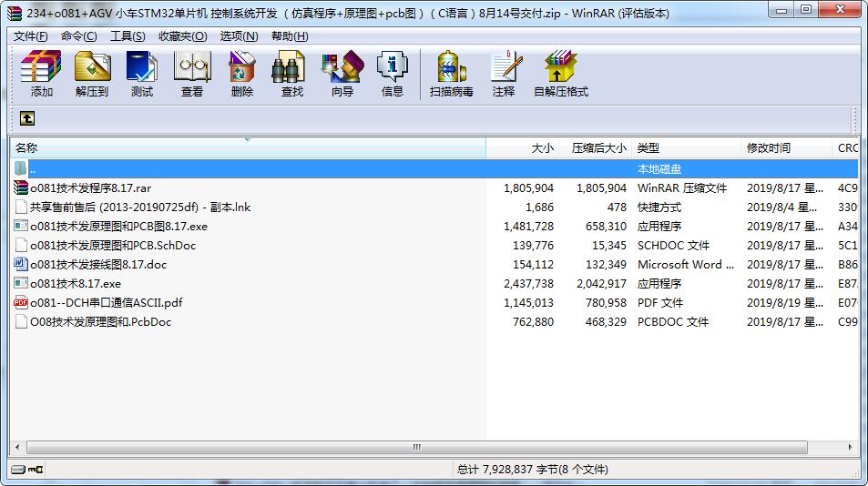Viewport: 868px width, 486px height.
Task: Open the 工具(S) menu
Action: pos(128,35)
